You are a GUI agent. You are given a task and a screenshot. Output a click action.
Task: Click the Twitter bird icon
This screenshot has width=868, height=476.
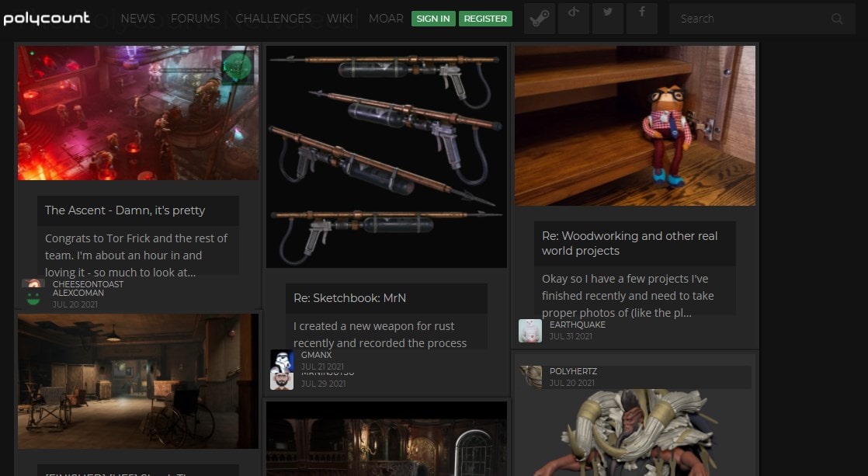click(x=608, y=18)
